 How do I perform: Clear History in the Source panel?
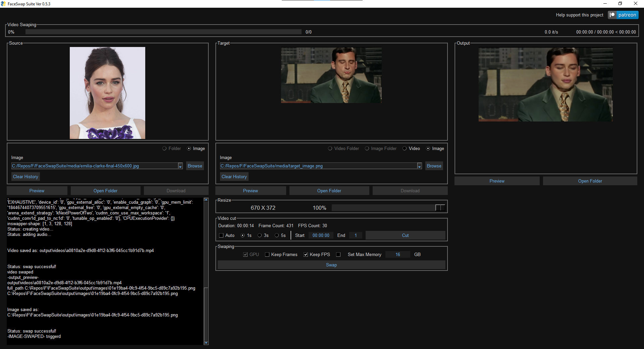tap(25, 177)
